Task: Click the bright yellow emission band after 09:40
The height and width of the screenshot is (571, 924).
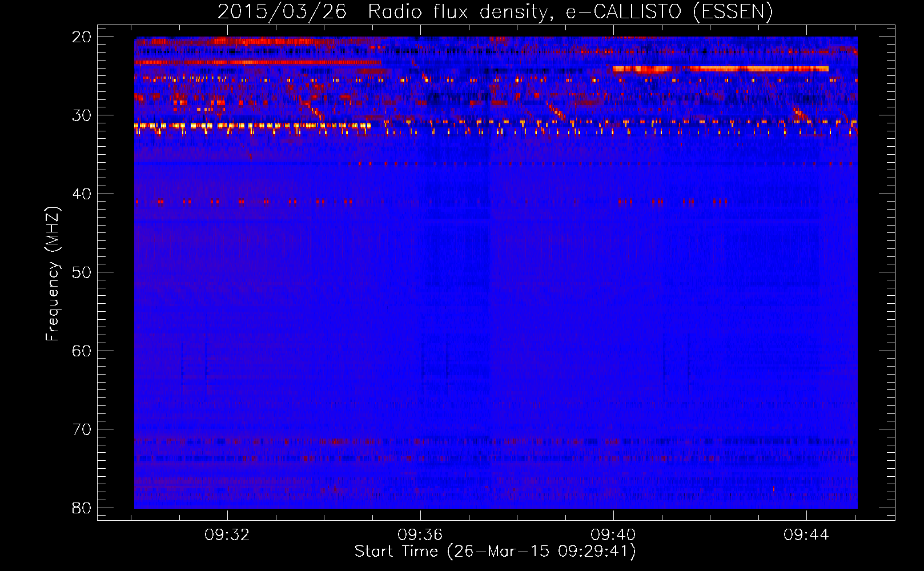Action: click(721, 69)
